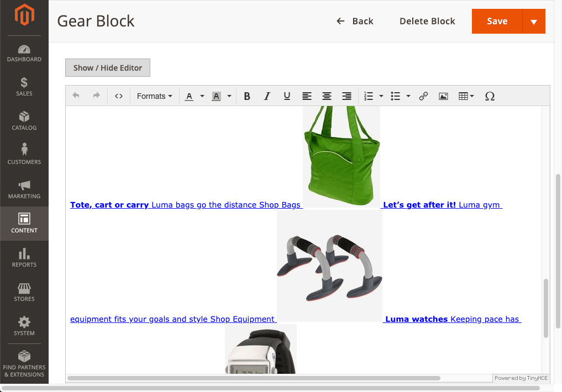Insert or edit an image
562x392 pixels.
pyautogui.click(x=443, y=96)
